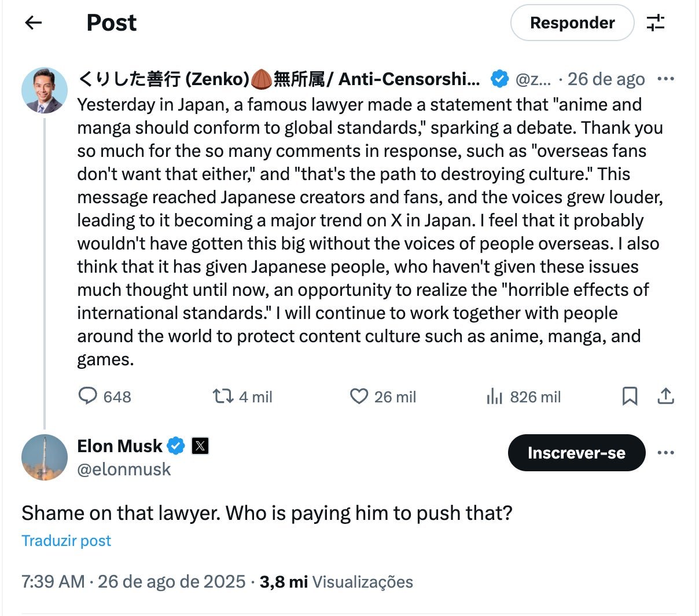Click the back arrow icon

pyautogui.click(x=34, y=23)
